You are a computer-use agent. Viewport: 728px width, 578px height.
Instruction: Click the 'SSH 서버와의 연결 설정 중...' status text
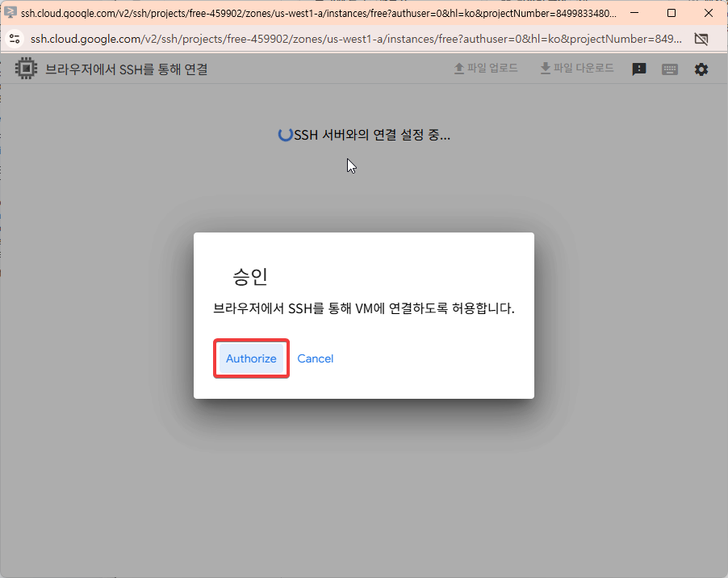(x=372, y=135)
